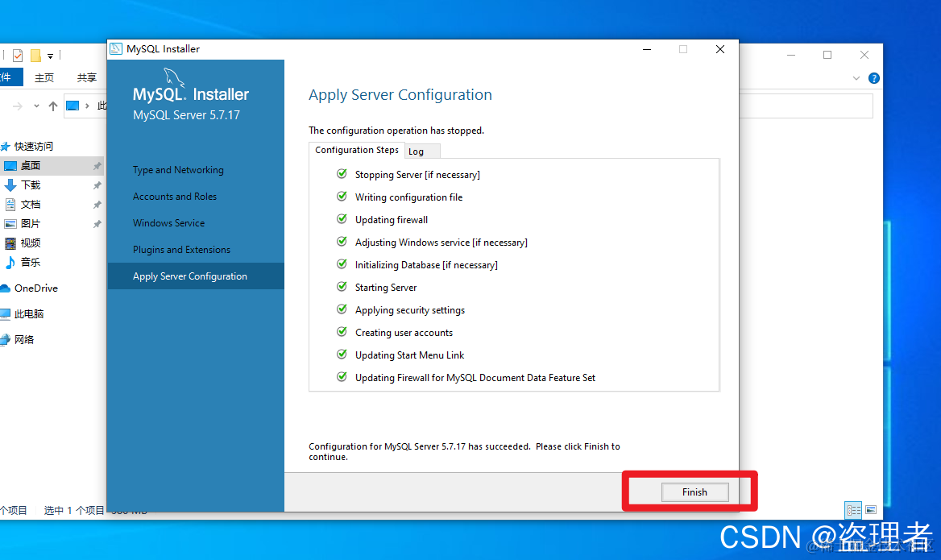Expand recent locations chevron in File Explorer

pyautogui.click(x=36, y=106)
